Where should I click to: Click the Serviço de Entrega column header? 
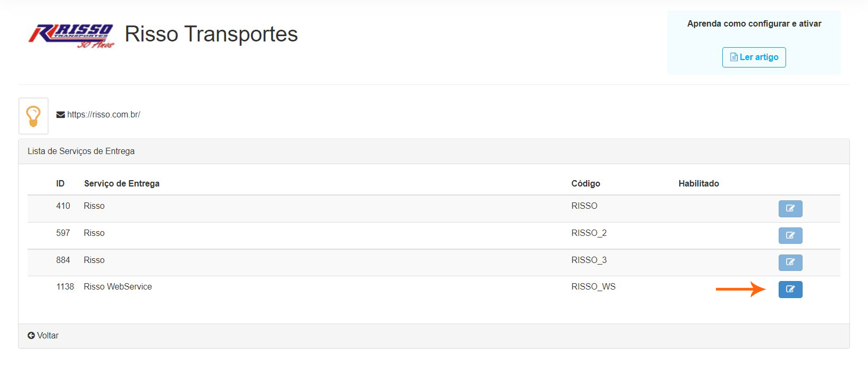(122, 183)
